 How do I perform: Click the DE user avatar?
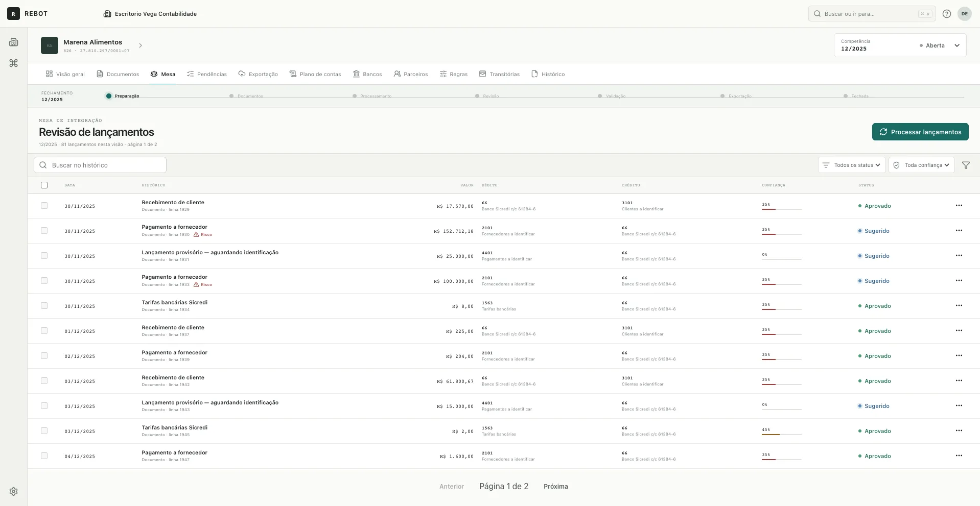965,14
